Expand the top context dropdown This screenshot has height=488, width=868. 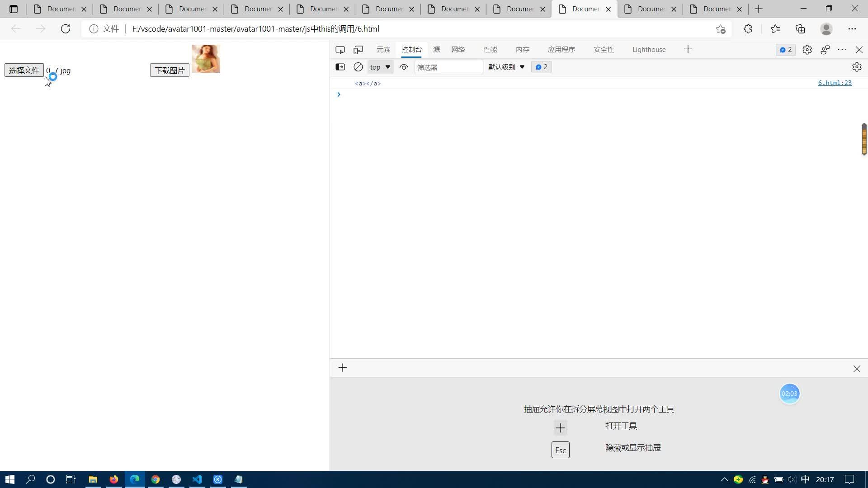point(380,67)
